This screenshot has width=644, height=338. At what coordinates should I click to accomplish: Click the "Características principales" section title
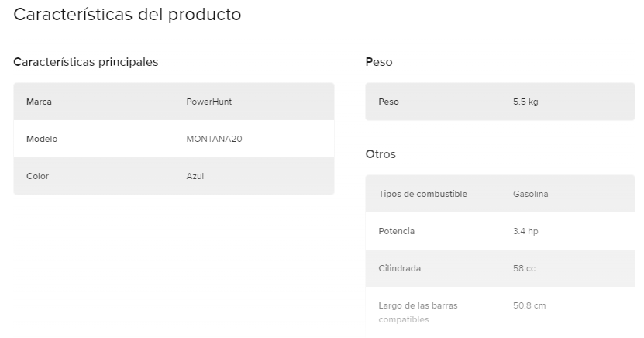(86, 62)
